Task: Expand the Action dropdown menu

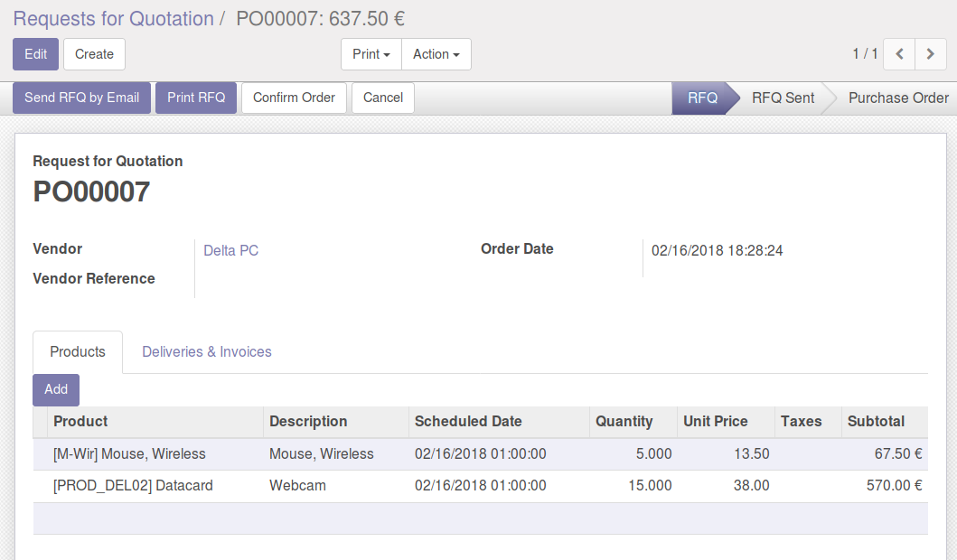Action: click(x=436, y=54)
